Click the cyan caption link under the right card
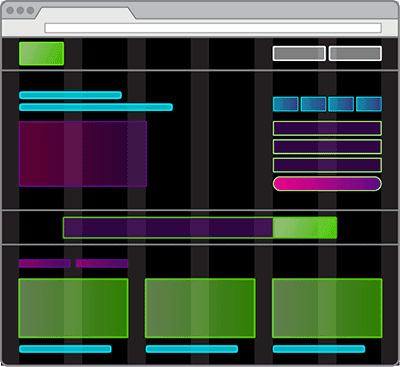 pos(319,349)
